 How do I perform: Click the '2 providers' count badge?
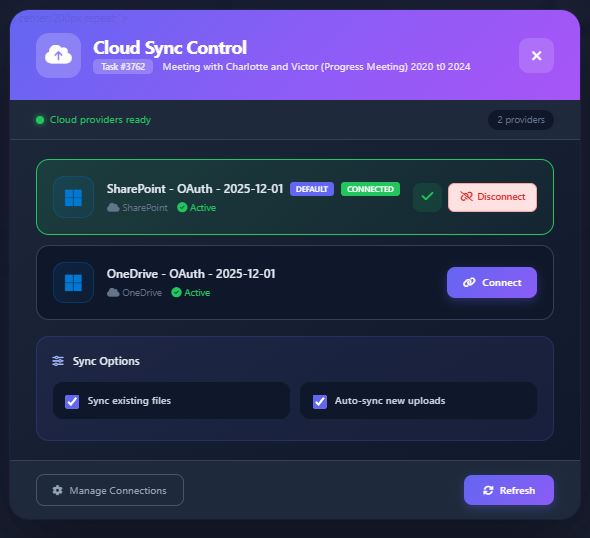click(521, 120)
